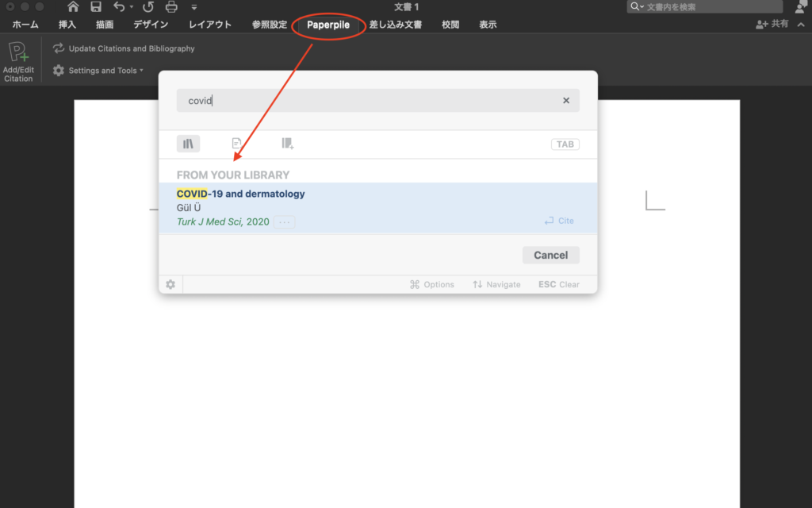The height and width of the screenshot is (508, 812).
Task: Select COVID-19 and dermatology result
Action: click(378, 208)
